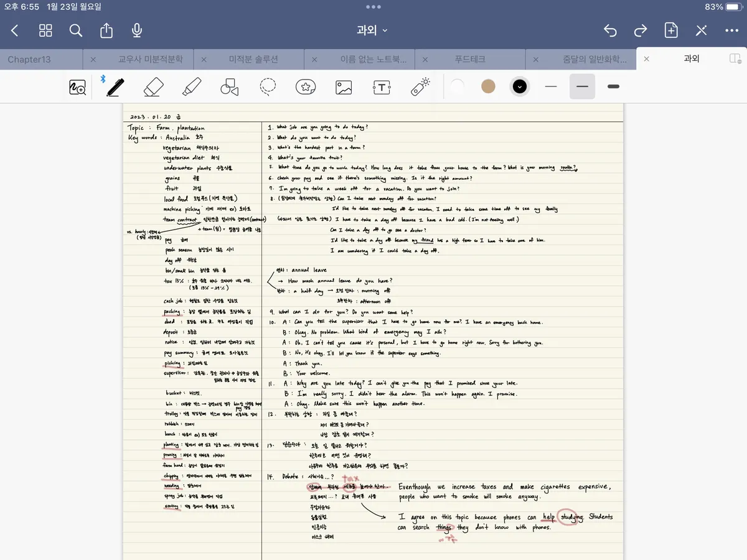Choose the thickest stroke width

[614, 86]
